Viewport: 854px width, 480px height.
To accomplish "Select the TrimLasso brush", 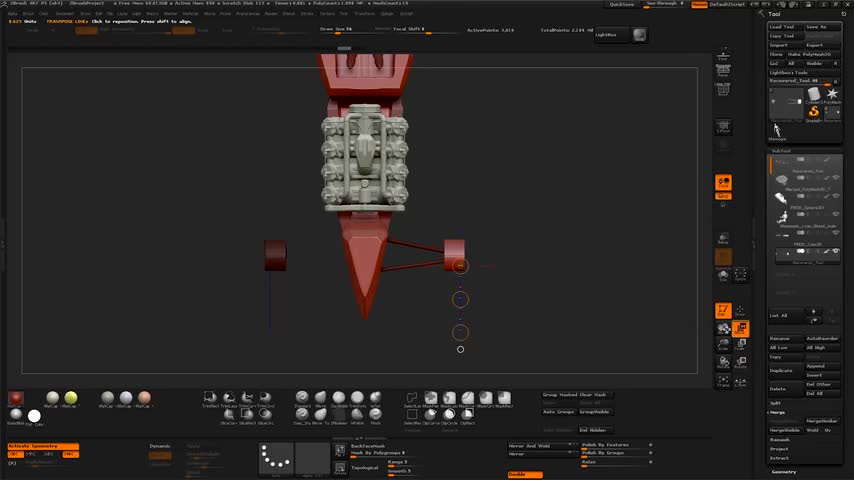I will (x=229, y=398).
